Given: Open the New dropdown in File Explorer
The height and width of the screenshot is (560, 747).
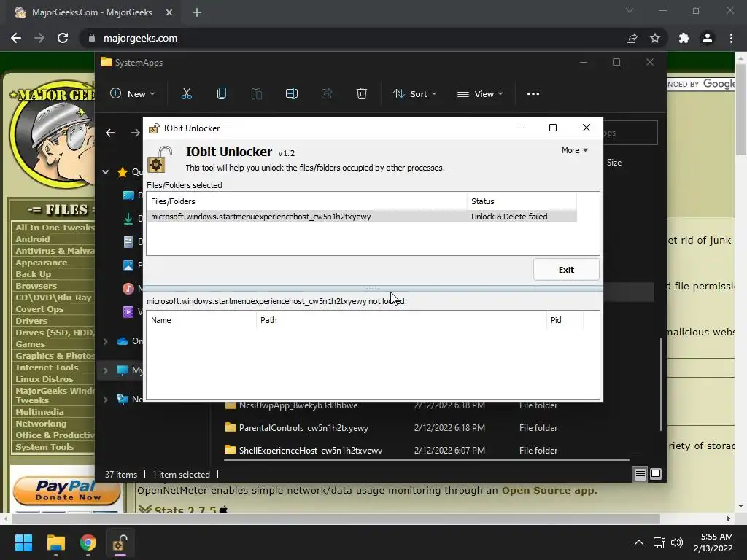Looking at the screenshot, I should [133, 94].
